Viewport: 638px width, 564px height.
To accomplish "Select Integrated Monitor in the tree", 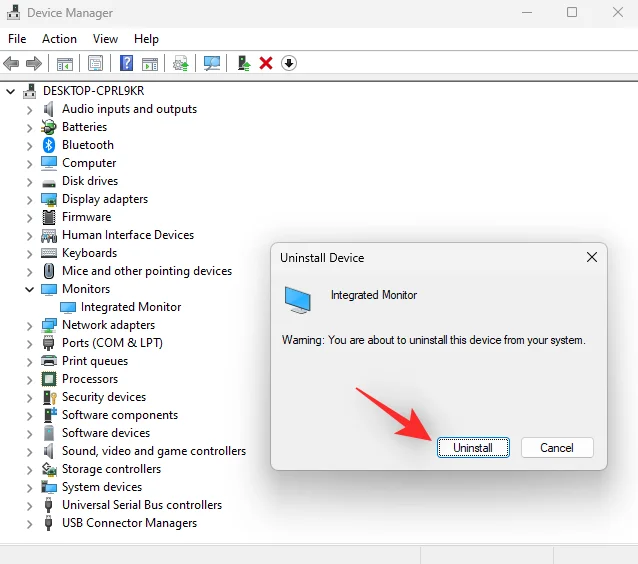I will tap(131, 307).
